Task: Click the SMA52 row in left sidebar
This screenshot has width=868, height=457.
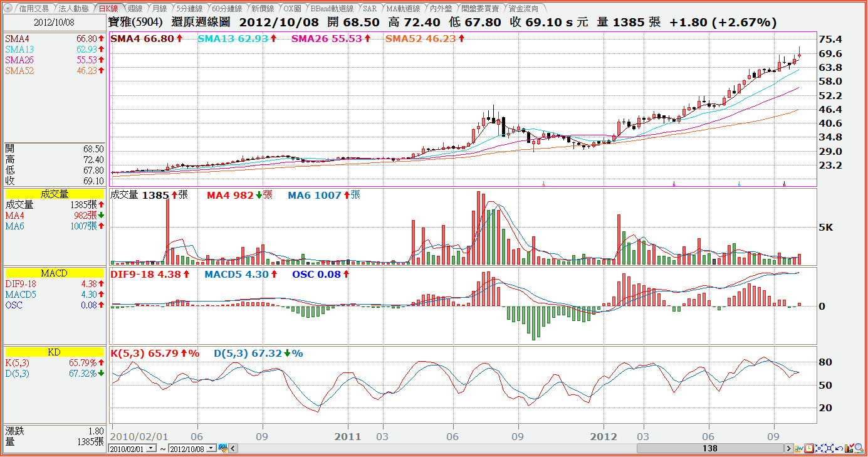Action: (55, 71)
